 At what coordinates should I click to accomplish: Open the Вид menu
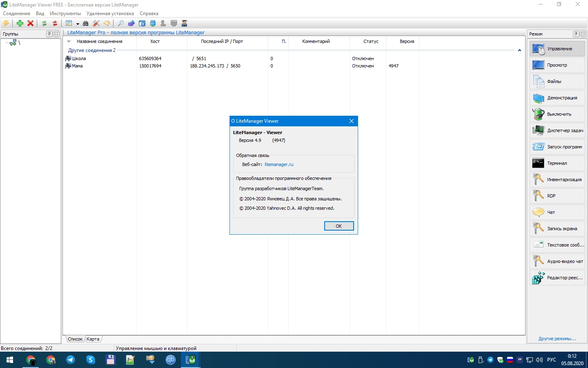tap(40, 13)
